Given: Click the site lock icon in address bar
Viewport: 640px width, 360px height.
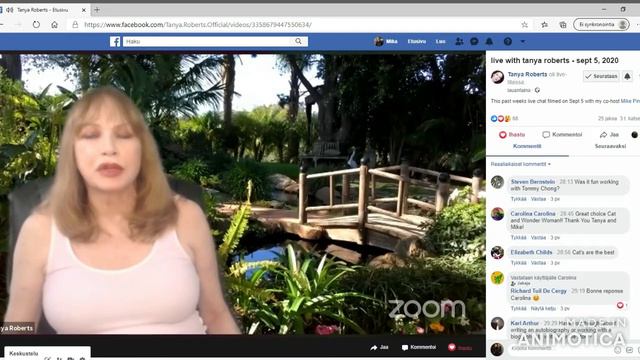Looking at the screenshot, I should (x=75, y=24).
